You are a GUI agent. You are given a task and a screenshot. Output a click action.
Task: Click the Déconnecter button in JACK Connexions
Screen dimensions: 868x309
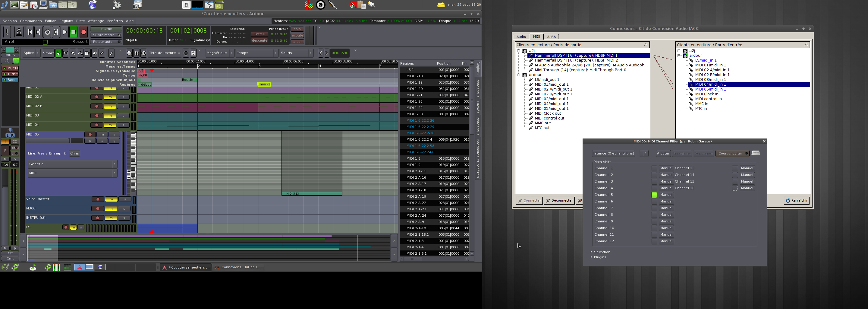tap(559, 201)
